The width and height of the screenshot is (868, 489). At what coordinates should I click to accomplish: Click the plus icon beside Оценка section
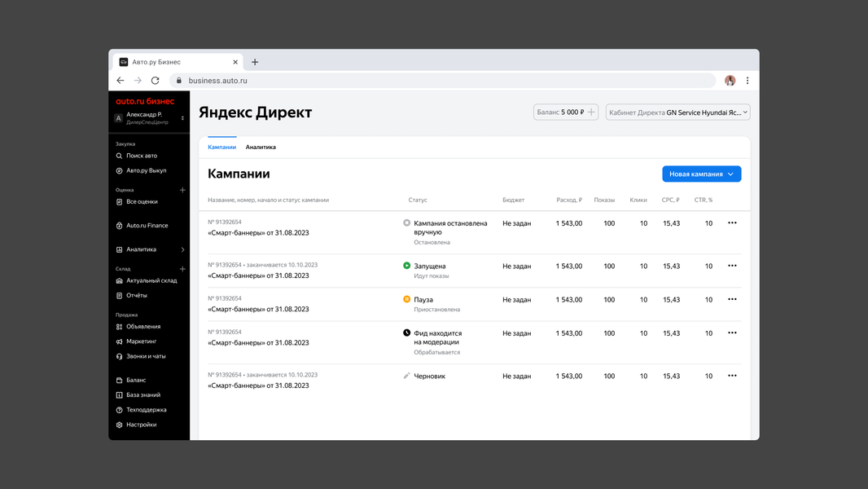(182, 190)
